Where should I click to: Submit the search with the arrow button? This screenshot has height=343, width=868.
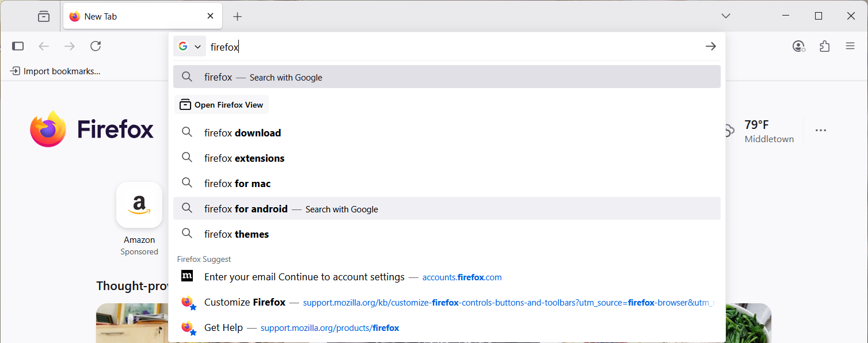tap(710, 46)
